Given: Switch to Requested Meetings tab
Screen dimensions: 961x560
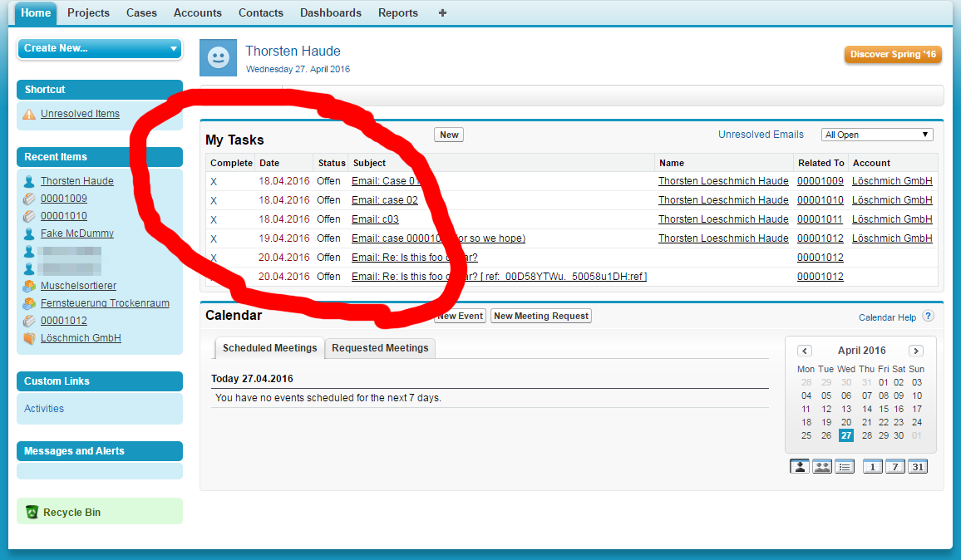Looking at the screenshot, I should [x=380, y=348].
